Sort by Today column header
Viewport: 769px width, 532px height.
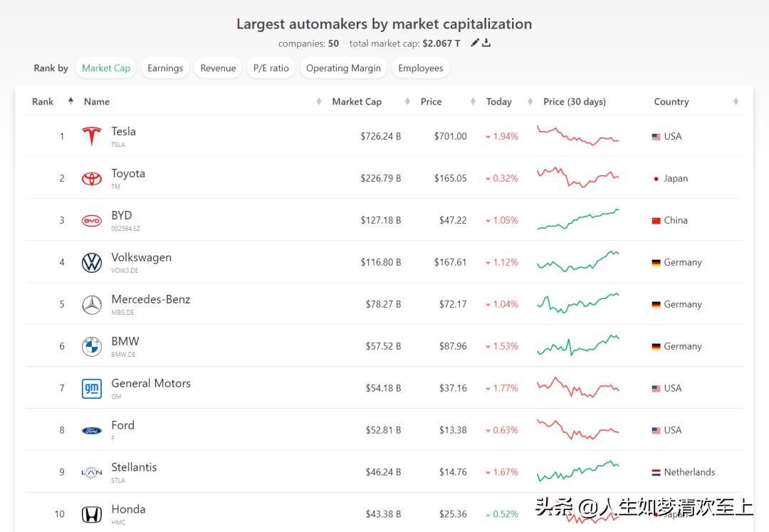pyautogui.click(x=498, y=102)
